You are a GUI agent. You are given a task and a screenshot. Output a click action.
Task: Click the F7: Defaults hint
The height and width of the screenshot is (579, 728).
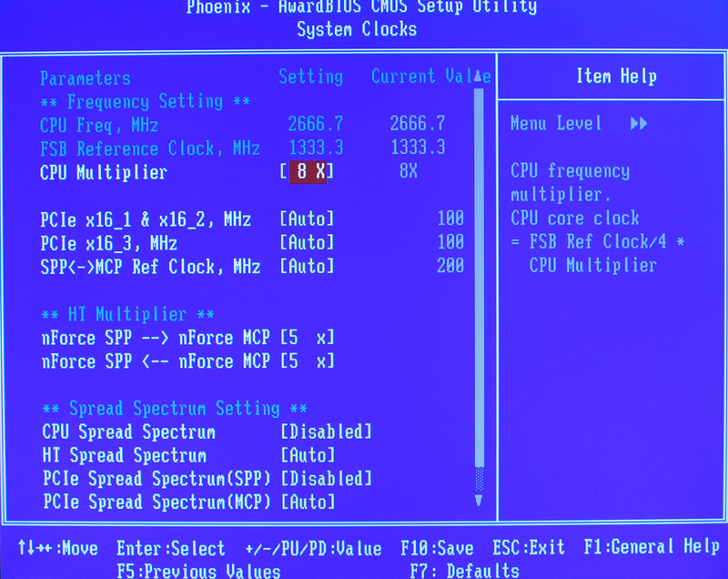click(465, 571)
